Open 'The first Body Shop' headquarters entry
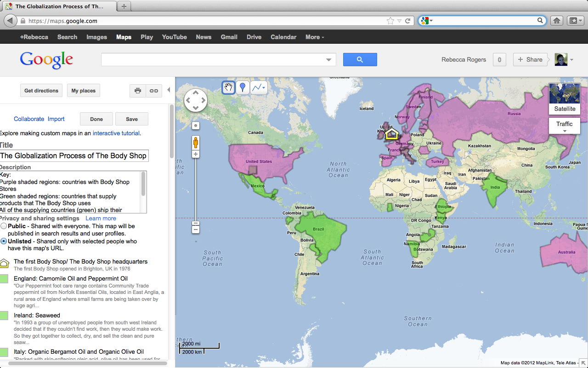 [x=80, y=261]
